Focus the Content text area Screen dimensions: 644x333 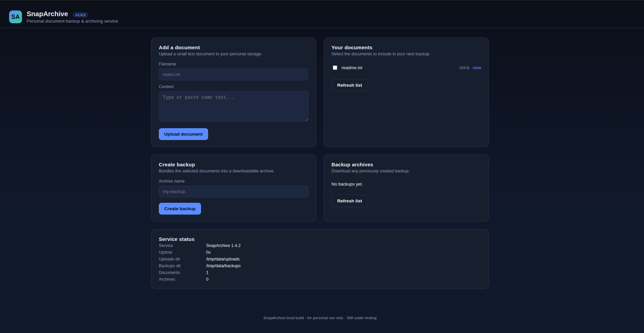tap(233, 106)
